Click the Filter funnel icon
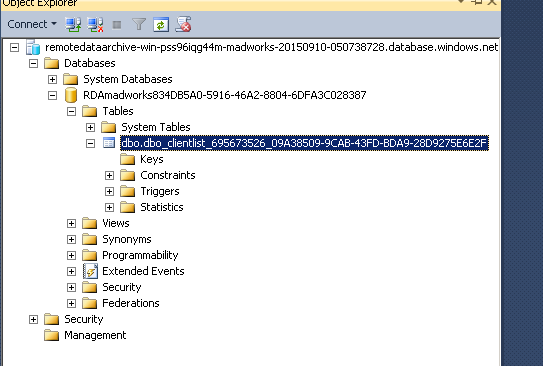Viewport: 543px width, 366px height. pos(139,25)
